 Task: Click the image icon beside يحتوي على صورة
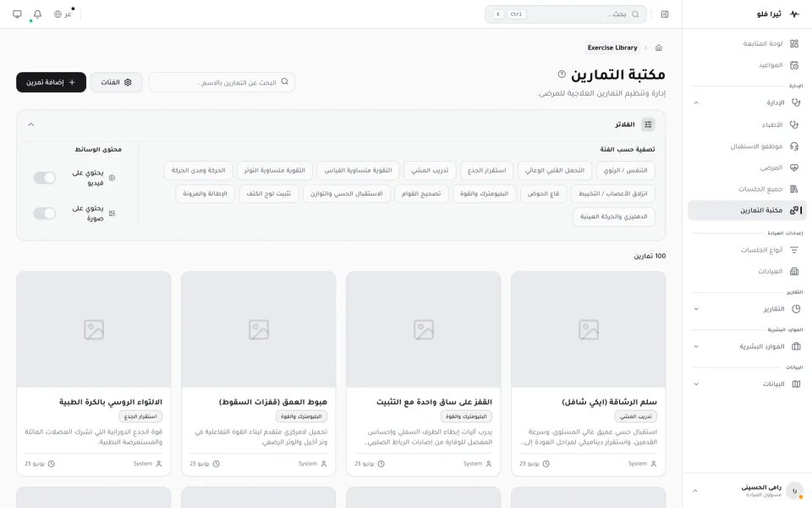point(112,213)
